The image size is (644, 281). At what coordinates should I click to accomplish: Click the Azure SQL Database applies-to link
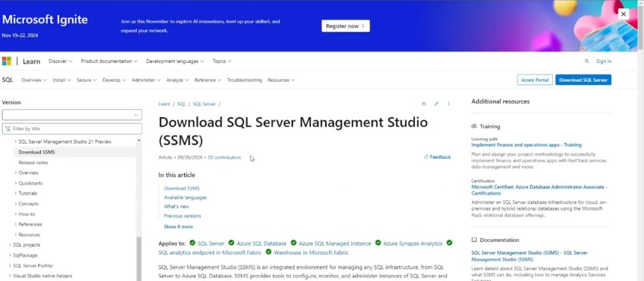(262, 244)
